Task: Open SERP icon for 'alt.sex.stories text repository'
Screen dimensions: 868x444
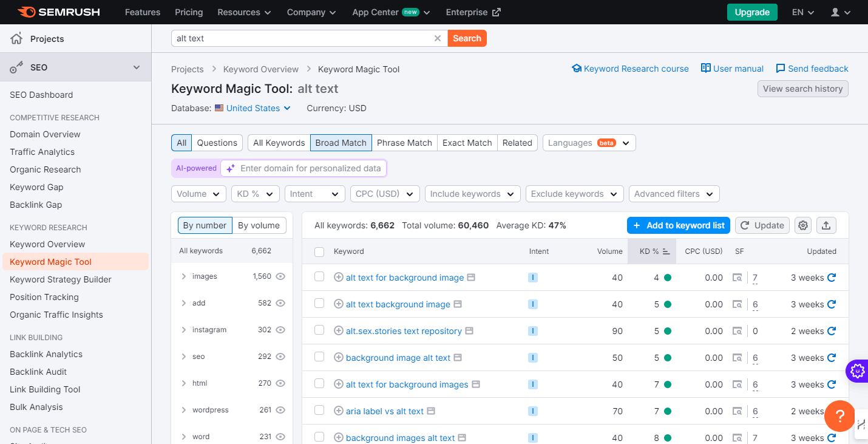Action: coord(737,331)
